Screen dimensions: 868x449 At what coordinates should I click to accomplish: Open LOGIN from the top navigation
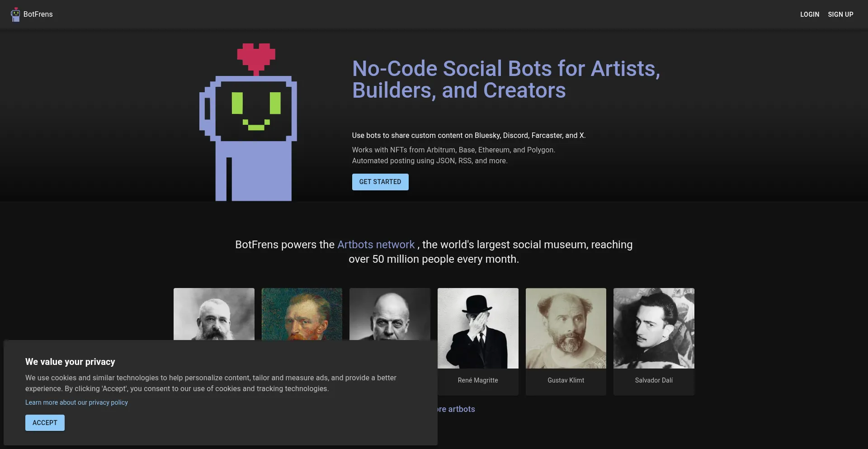[809, 14]
